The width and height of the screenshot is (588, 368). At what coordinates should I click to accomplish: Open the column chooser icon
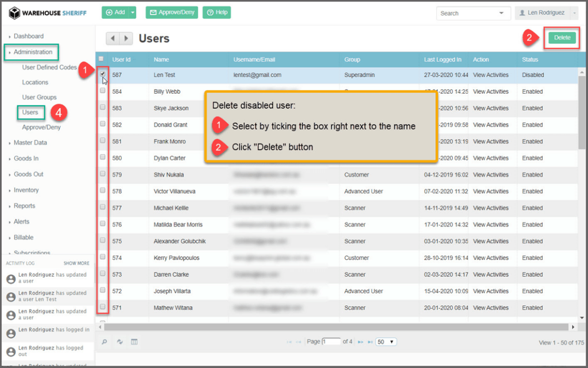click(x=134, y=342)
